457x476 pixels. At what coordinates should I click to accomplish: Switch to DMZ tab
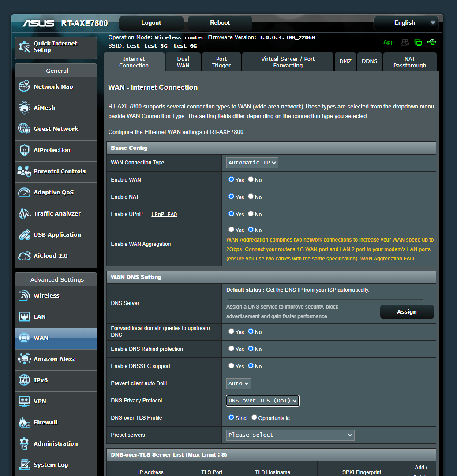[x=345, y=61]
